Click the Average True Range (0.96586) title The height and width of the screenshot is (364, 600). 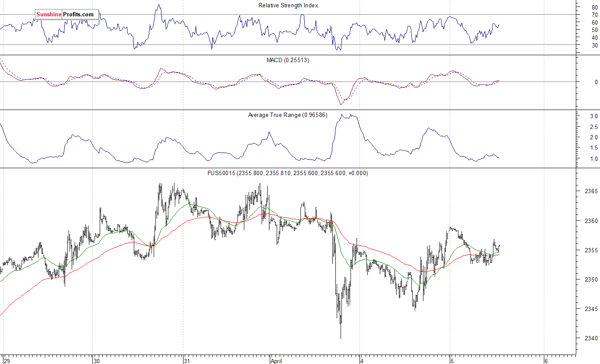click(x=287, y=115)
